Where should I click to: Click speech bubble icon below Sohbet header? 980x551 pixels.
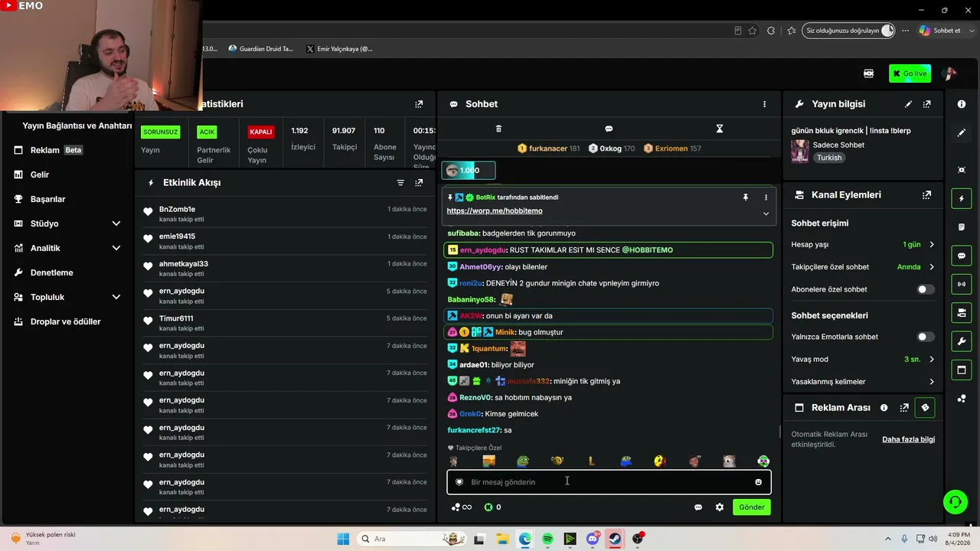[x=609, y=129]
